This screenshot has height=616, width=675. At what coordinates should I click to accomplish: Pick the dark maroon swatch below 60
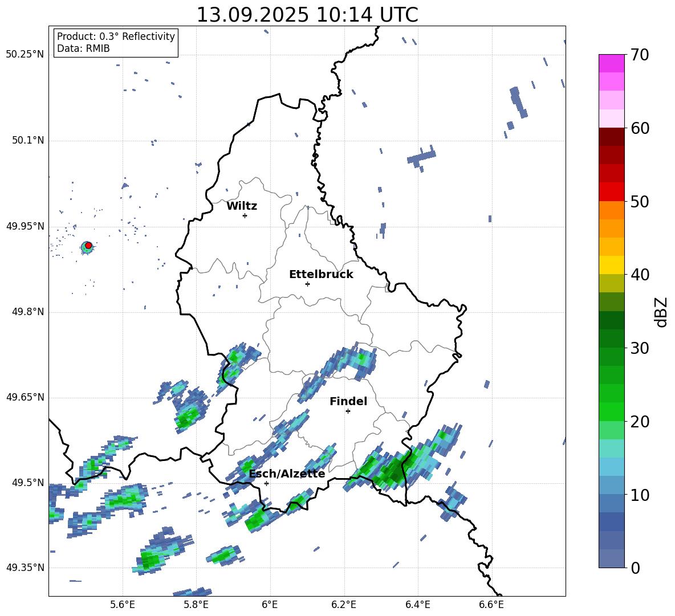click(x=612, y=137)
